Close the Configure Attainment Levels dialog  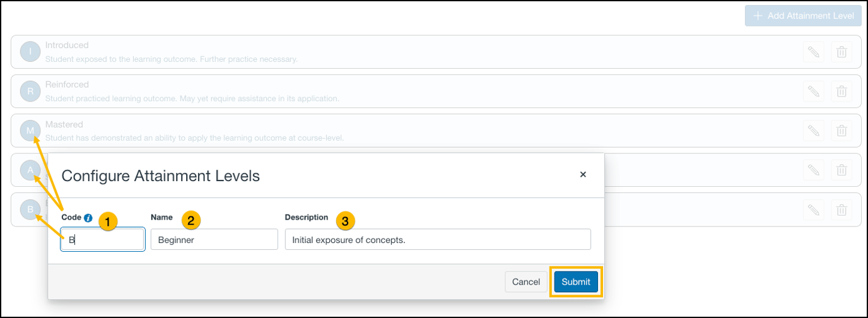583,174
